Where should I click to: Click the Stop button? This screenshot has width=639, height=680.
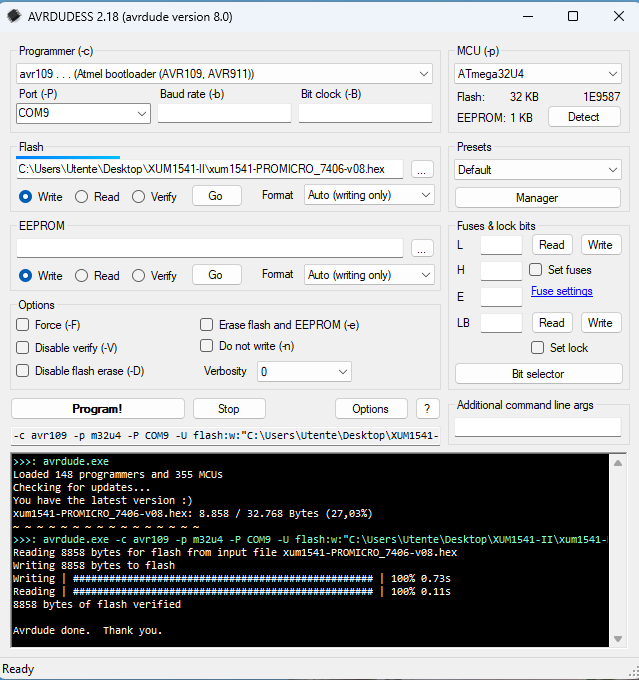(229, 409)
